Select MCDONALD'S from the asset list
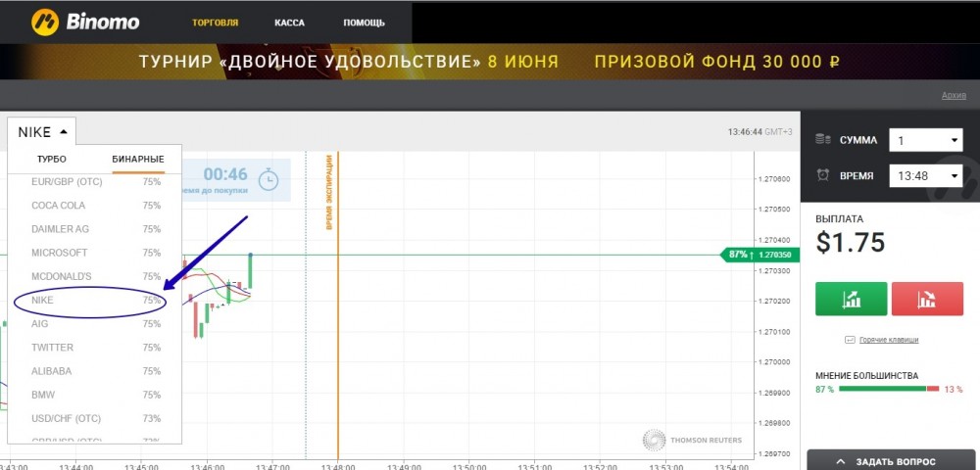This screenshot has height=470, width=980. (96, 276)
